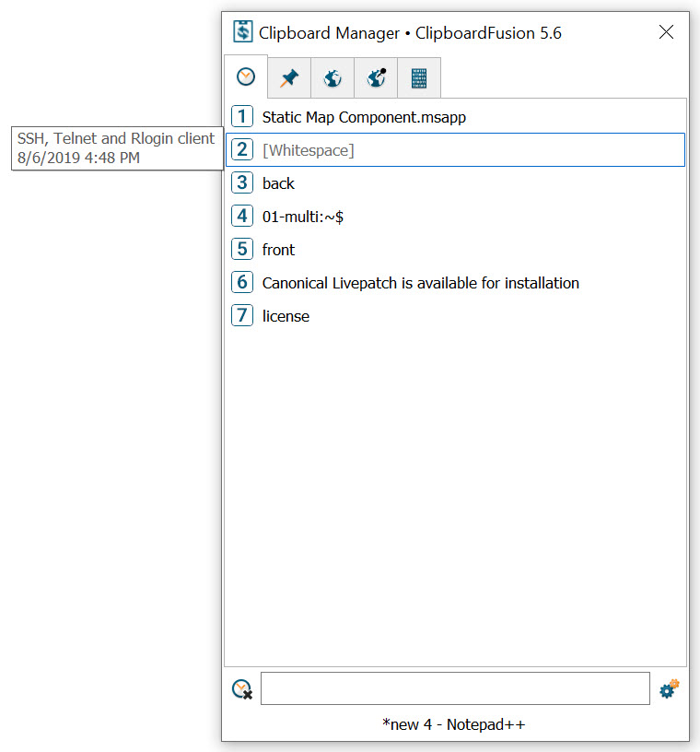700x752 pixels.
Task: Click the '*new 4 - Notepad++' label
Action: 454,724
